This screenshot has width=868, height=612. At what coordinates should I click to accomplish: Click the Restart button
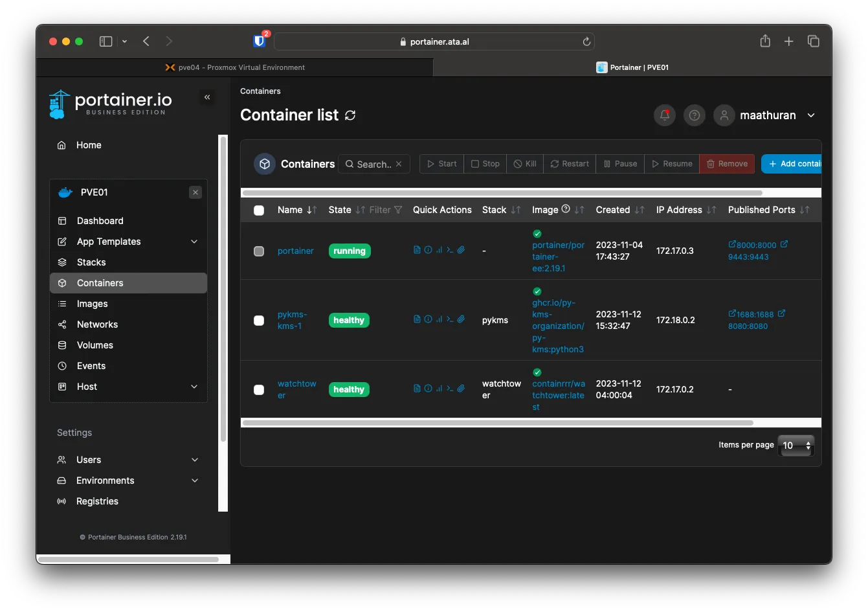pos(570,164)
